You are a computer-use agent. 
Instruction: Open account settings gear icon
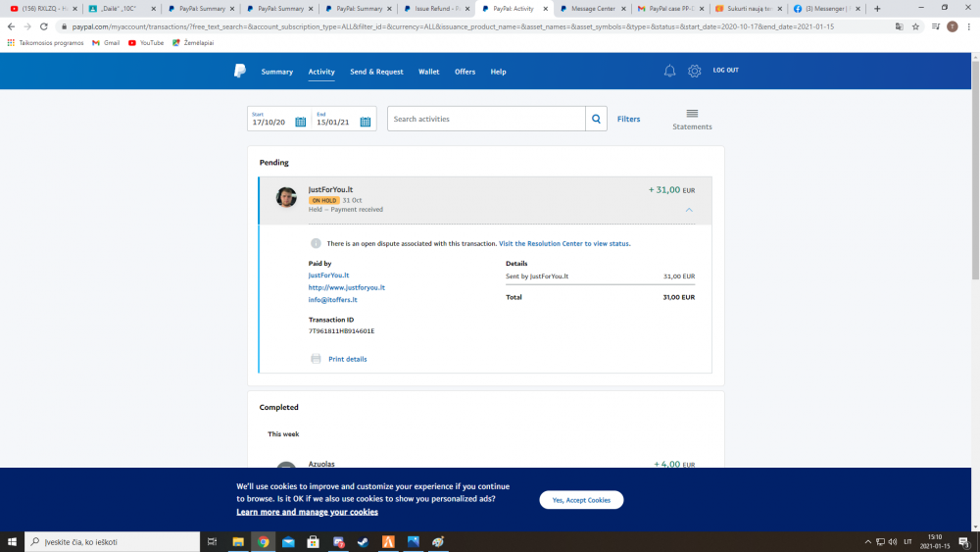click(x=695, y=71)
